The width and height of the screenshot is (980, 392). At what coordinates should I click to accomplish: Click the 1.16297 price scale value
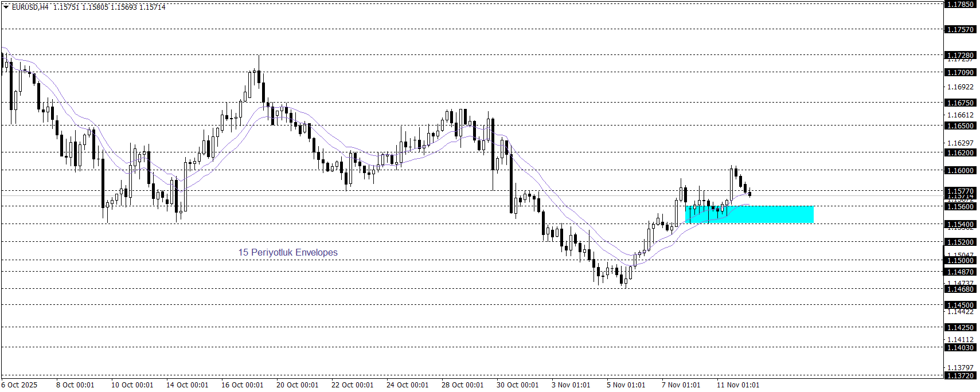[x=960, y=143]
